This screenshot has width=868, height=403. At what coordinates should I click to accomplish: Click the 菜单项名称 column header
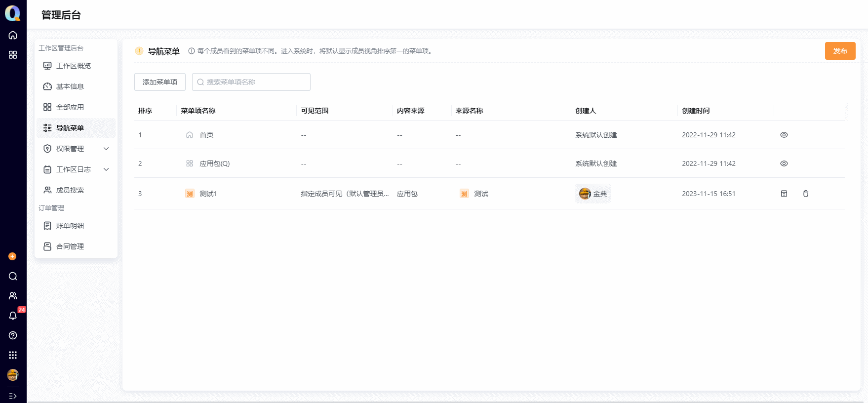click(198, 111)
